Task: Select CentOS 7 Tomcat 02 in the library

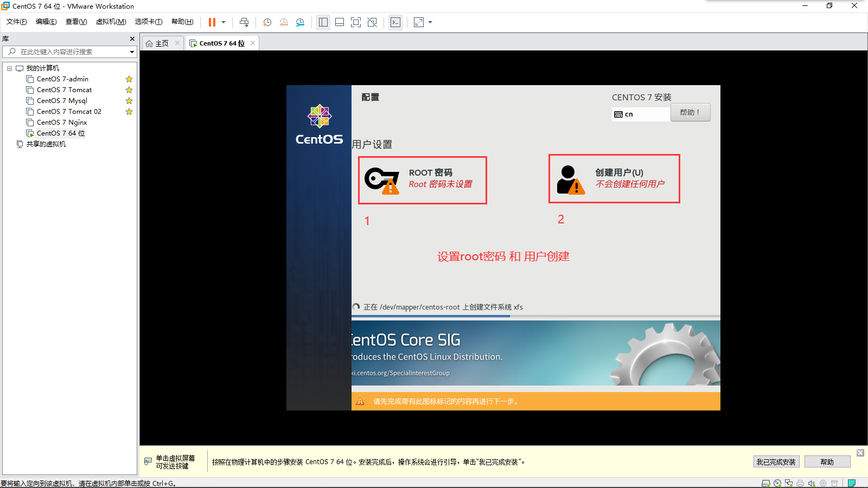Action: 69,112
